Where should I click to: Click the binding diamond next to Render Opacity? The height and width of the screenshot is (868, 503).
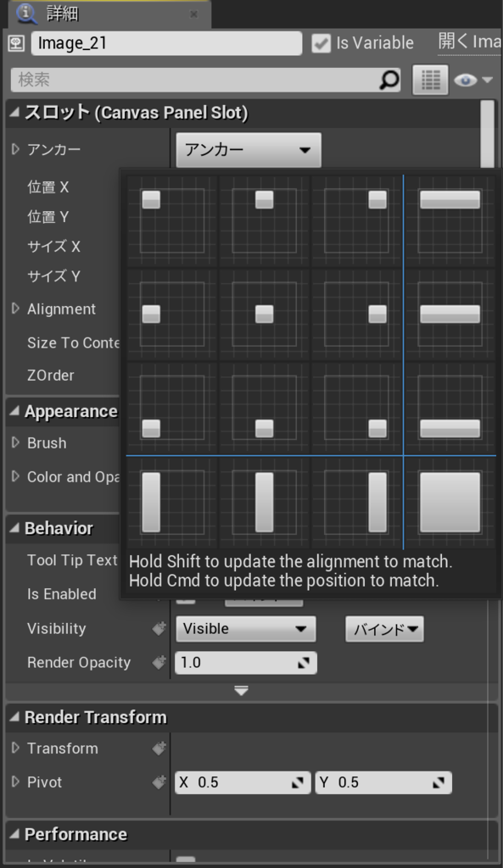pyautogui.click(x=159, y=662)
